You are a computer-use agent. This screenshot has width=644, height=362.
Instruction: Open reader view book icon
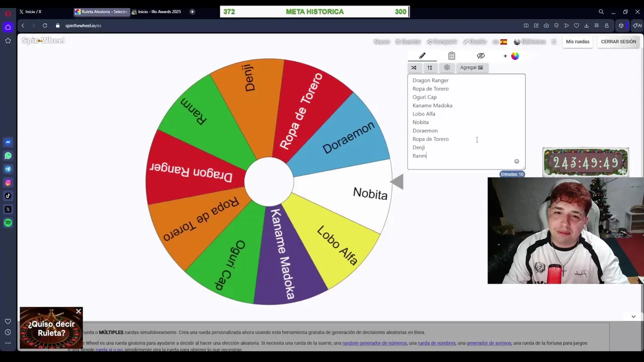coord(526,26)
